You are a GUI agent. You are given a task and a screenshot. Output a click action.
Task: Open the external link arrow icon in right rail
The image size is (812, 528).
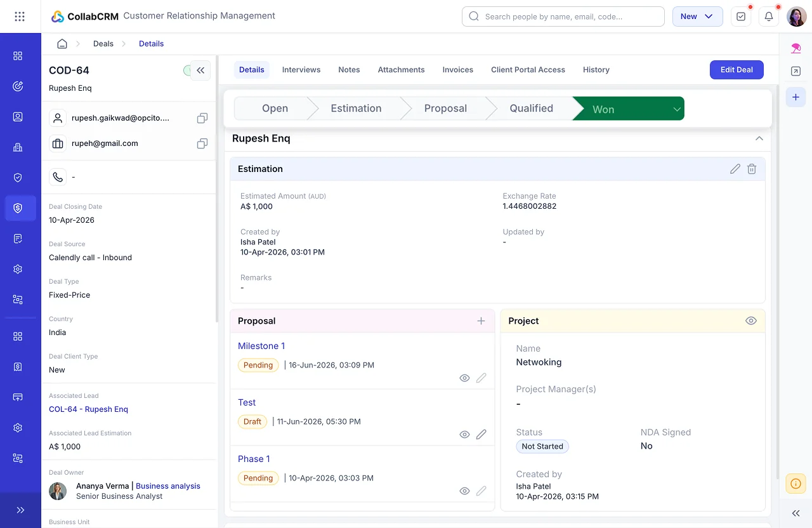tap(796, 72)
